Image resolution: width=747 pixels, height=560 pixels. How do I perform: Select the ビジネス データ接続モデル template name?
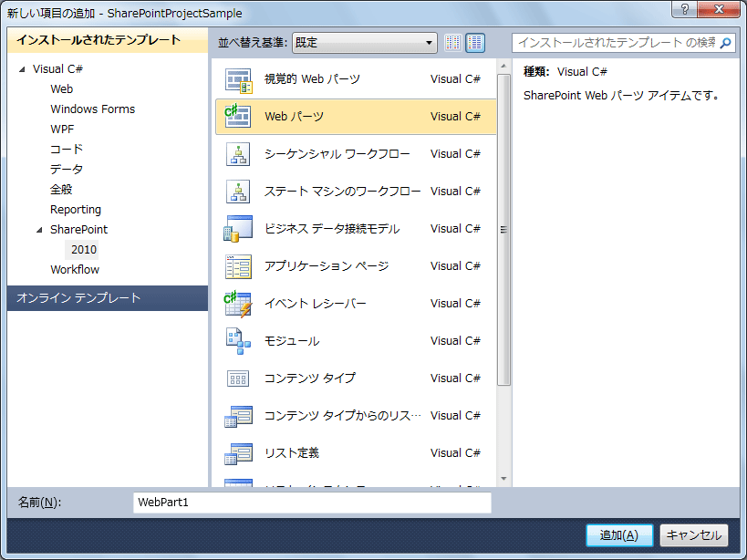pyautogui.click(x=332, y=229)
